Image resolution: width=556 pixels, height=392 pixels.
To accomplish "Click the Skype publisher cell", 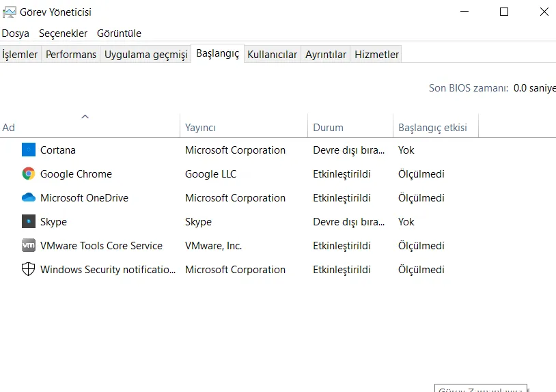I will click(x=198, y=222).
